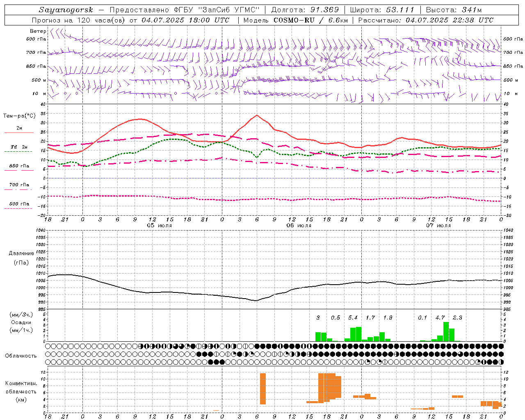Click the longitude value "Долгота: 91.369"

(305, 10)
